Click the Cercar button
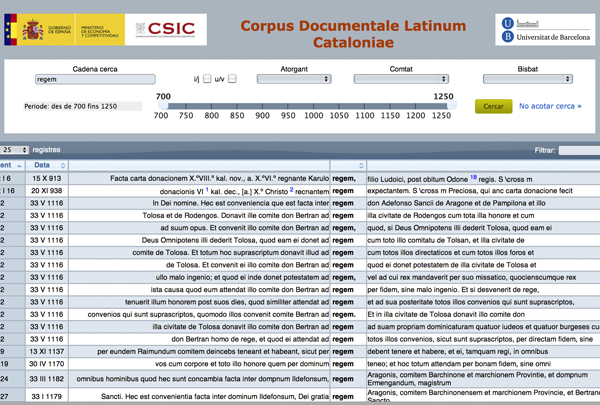The width and height of the screenshot is (600, 405). (x=493, y=106)
